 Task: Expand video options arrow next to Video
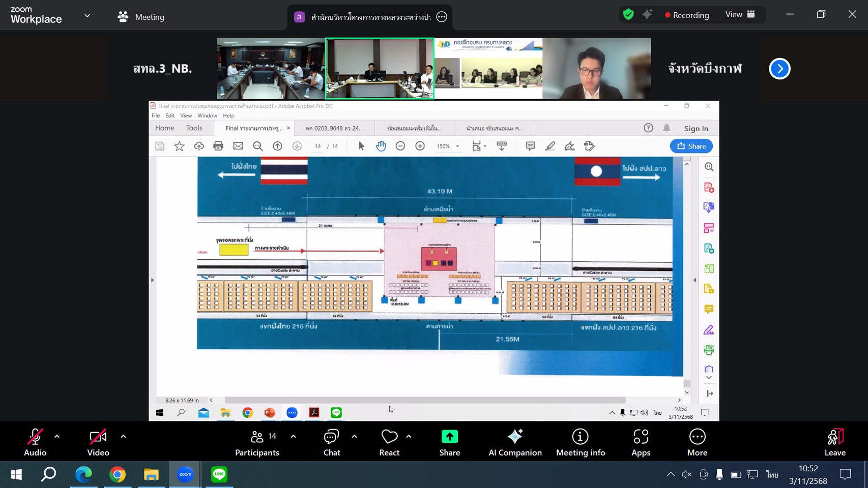pos(123,436)
